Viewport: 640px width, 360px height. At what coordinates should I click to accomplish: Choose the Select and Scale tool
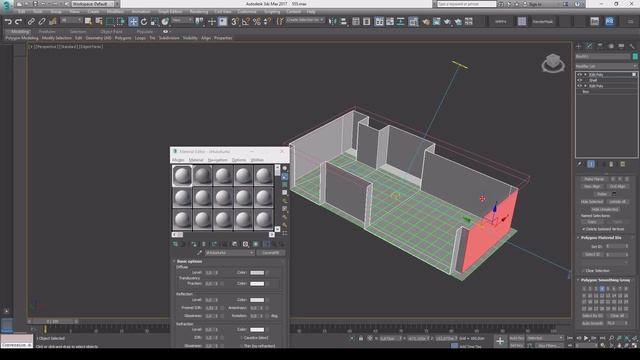(154, 22)
